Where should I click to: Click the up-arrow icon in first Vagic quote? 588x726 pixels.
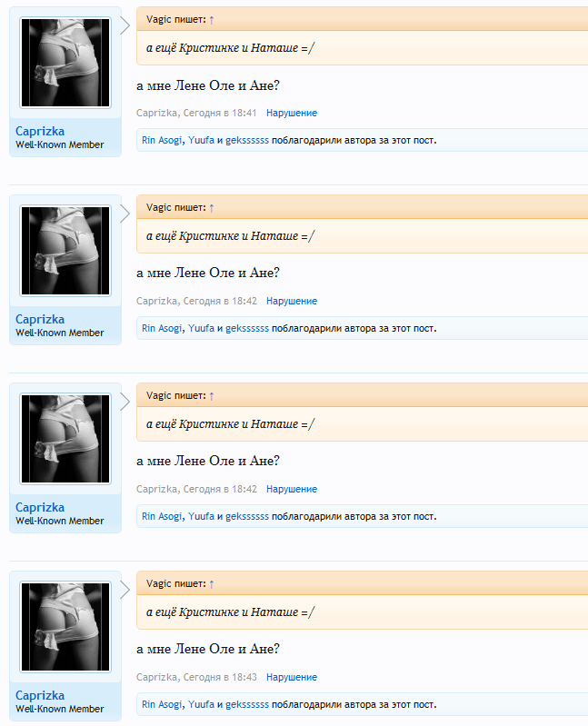click(212, 20)
